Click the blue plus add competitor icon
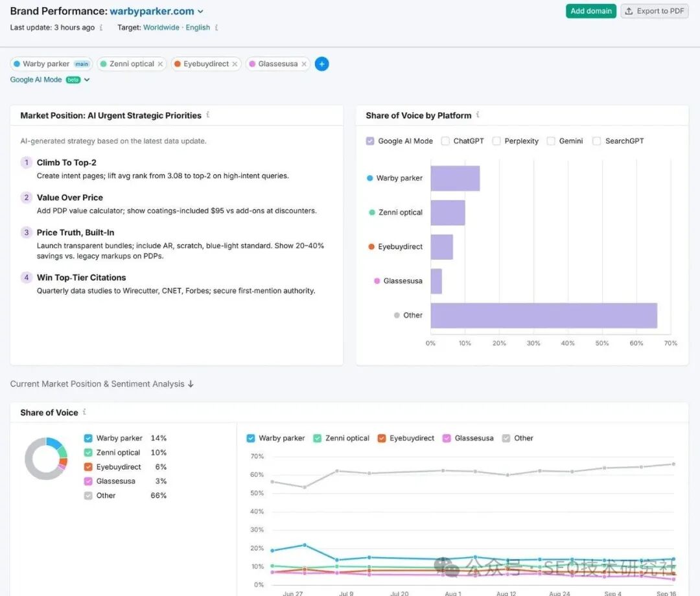700x596 pixels. click(x=321, y=64)
